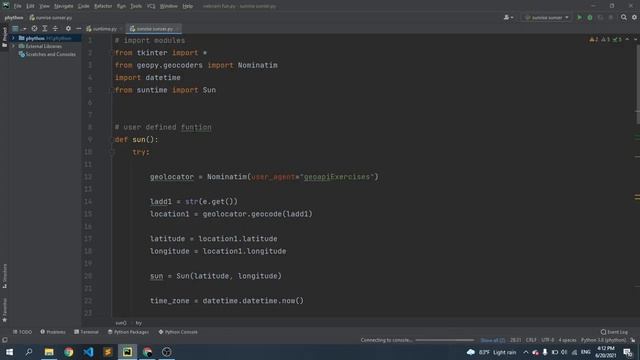640x360 pixels.
Task: Open the TODO tool window
Action: (x=22, y=332)
